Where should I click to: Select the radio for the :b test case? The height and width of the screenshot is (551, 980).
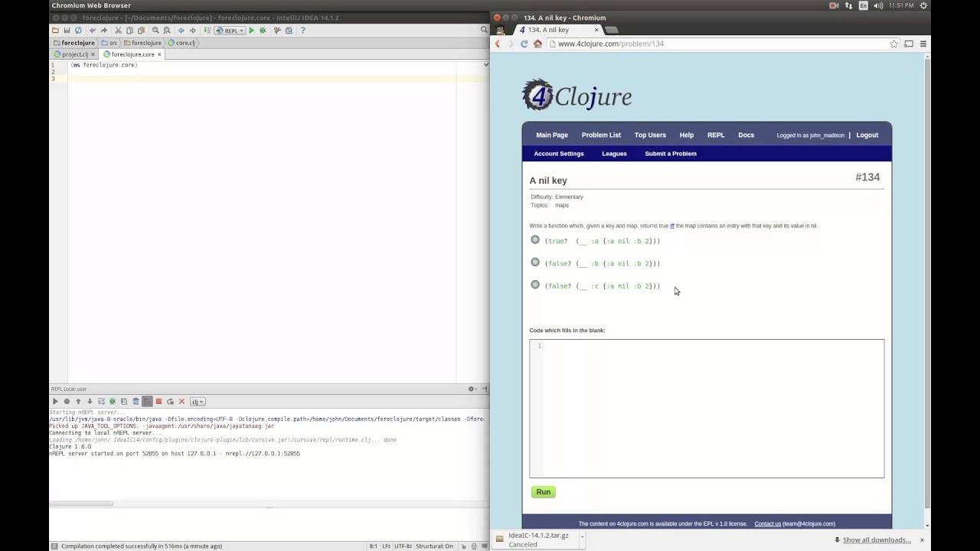coord(535,262)
